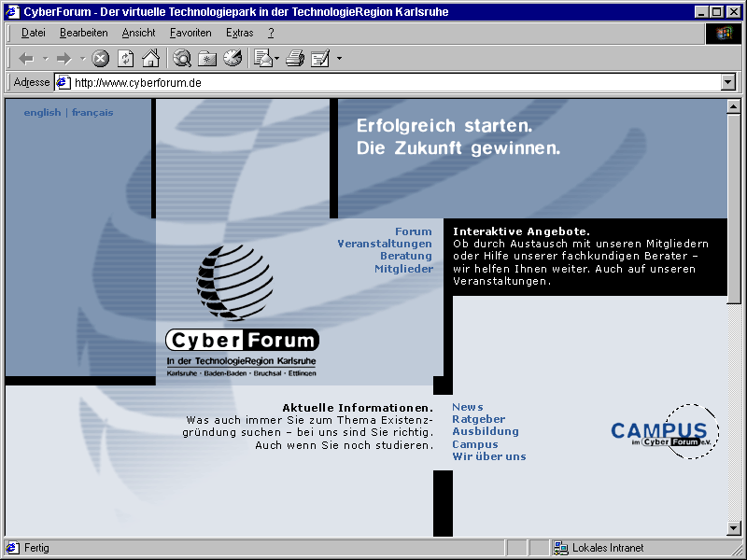Open the Favoriten menu
The width and height of the screenshot is (747, 560).
coord(190,33)
